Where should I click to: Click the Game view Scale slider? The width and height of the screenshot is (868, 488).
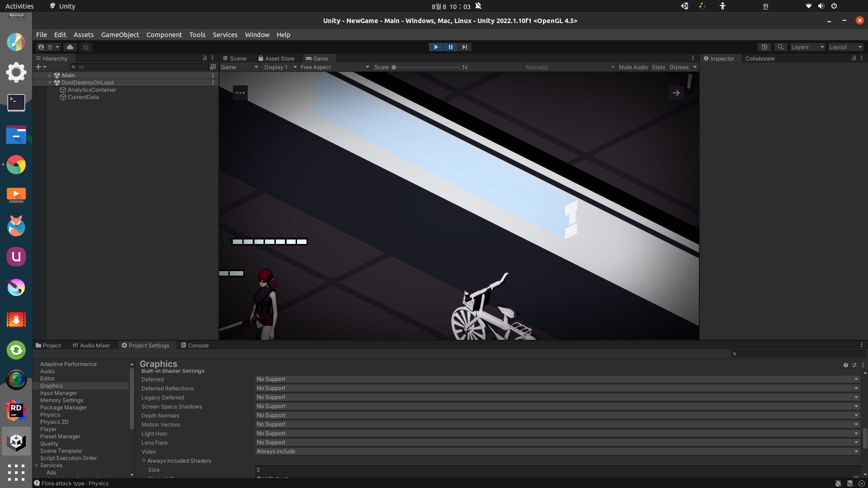coord(425,67)
